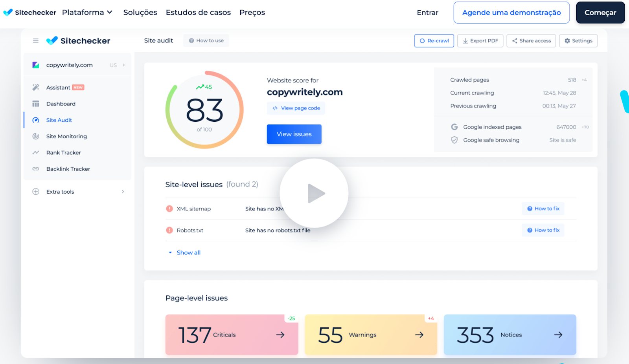The image size is (629, 364).
Task: Select the Dashboard icon in sidebar
Action: click(36, 104)
